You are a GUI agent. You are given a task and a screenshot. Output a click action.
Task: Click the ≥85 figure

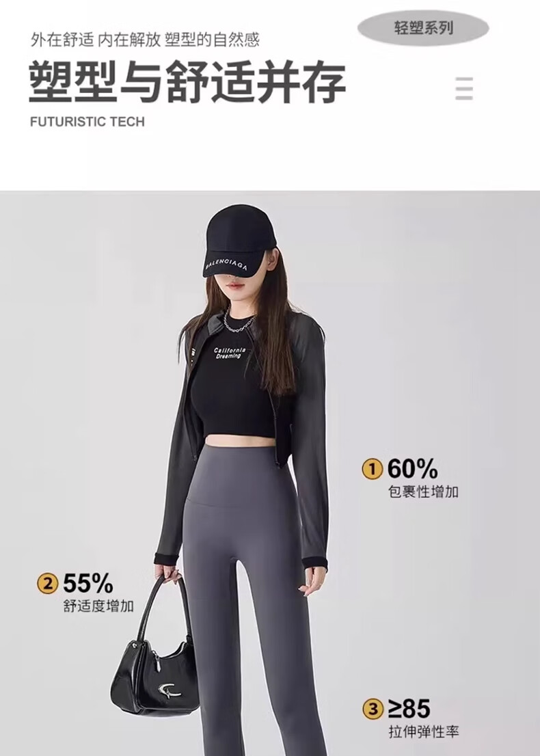click(x=409, y=710)
